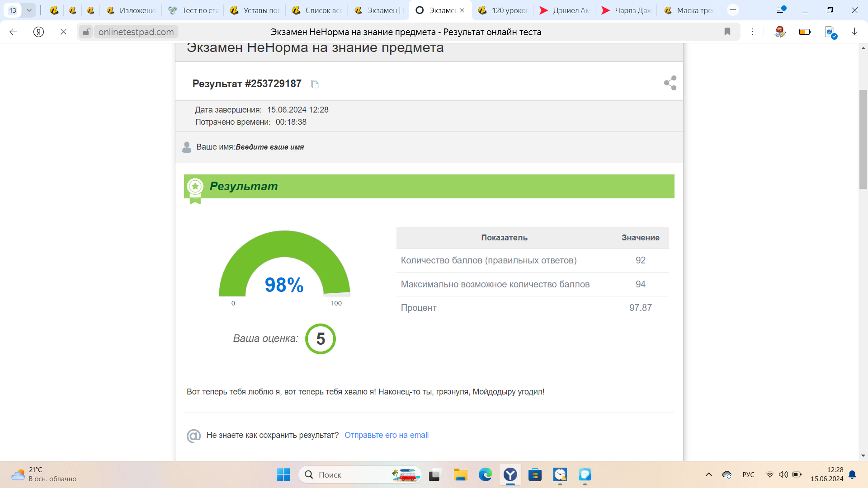
Task: Click the bookmark icon in address bar
Action: 727,32
